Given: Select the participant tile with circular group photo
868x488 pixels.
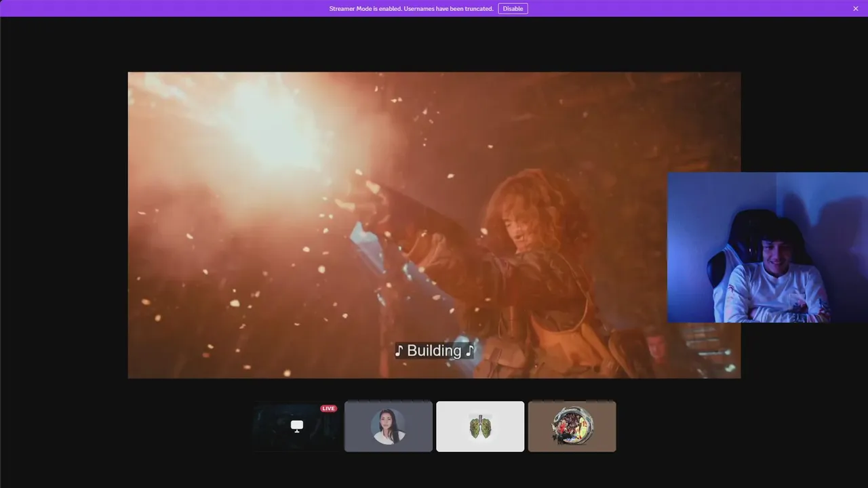Looking at the screenshot, I should coord(572,426).
